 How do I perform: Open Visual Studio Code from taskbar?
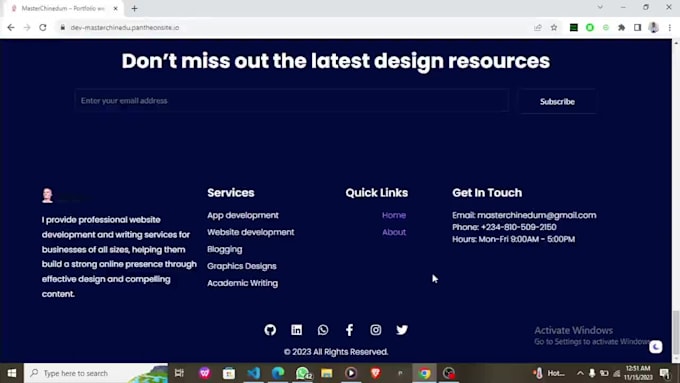click(254, 373)
